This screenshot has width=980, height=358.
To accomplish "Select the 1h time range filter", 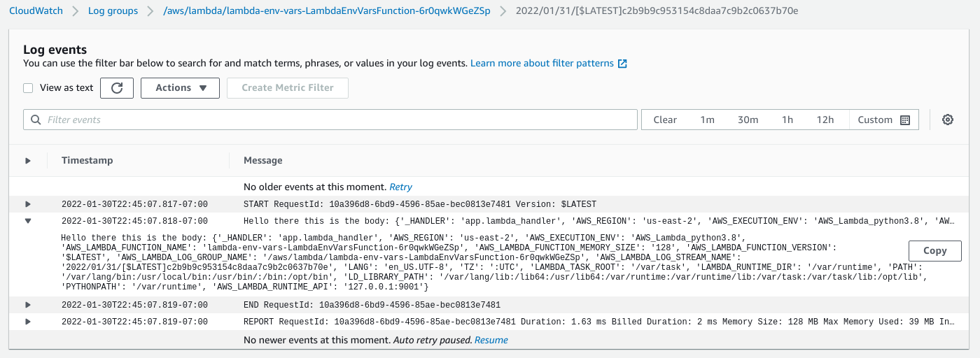I will [787, 120].
